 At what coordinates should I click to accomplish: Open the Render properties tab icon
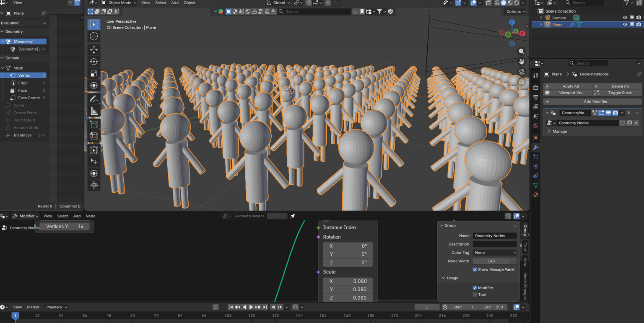[x=536, y=88]
